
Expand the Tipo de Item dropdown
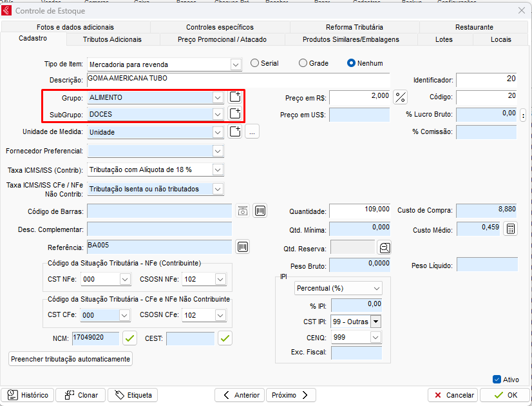235,64
